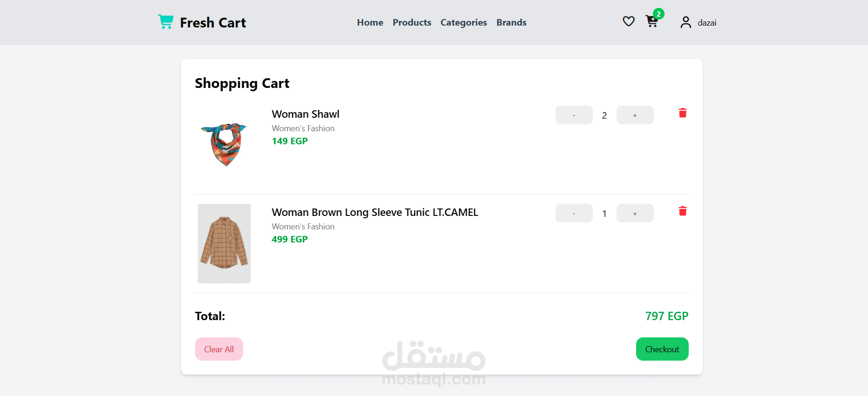This screenshot has width=868, height=396.
Task: Open the wishlist heart icon
Action: point(628,21)
